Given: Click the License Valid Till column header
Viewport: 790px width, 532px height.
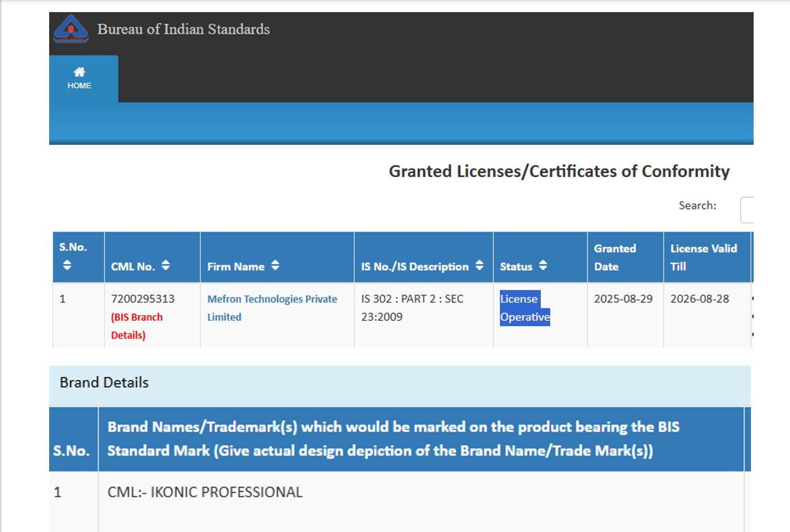Looking at the screenshot, I should [x=703, y=257].
